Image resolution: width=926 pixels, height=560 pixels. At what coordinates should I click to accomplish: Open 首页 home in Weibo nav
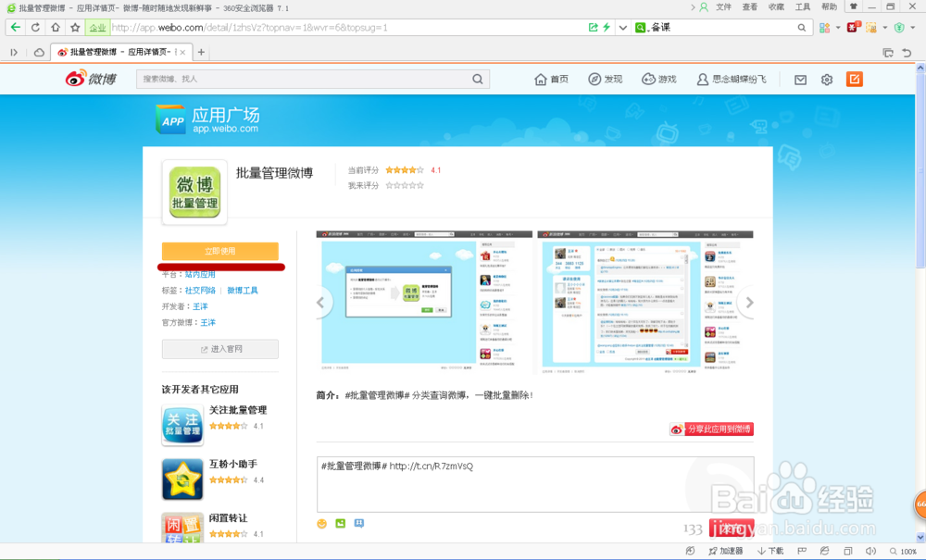(x=551, y=79)
